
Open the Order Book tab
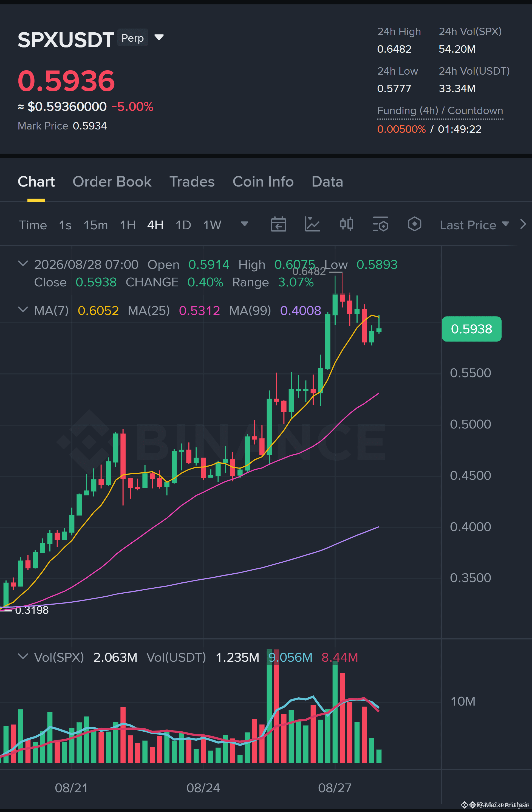coord(112,182)
